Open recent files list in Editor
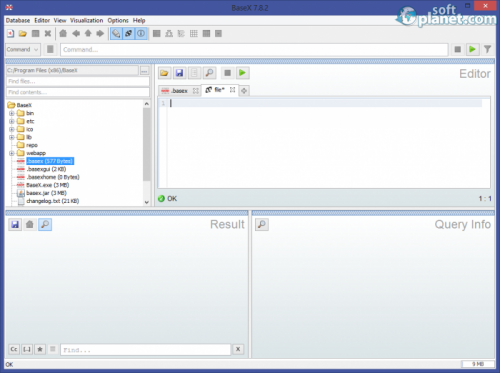The image size is (500, 373). tap(195, 73)
